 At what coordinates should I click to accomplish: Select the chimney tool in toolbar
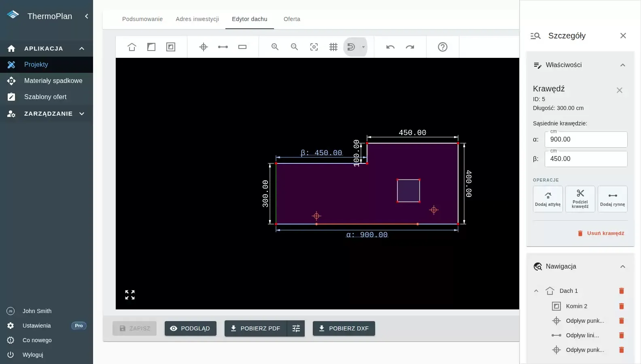tap(171, 47)
